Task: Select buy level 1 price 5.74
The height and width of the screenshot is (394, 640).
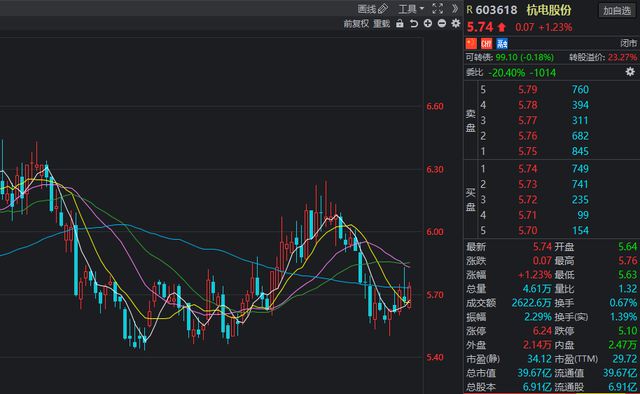Action: coord(527,169)
